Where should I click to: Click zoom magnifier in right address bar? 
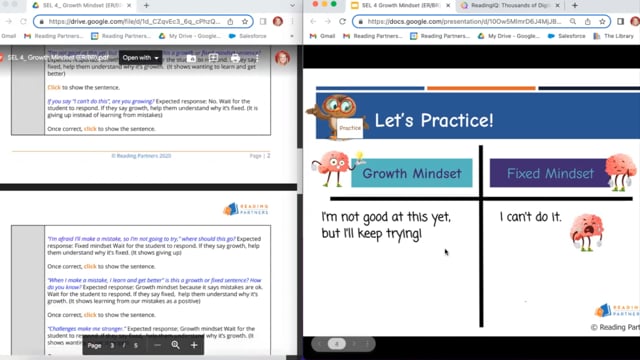pos(573,22)
